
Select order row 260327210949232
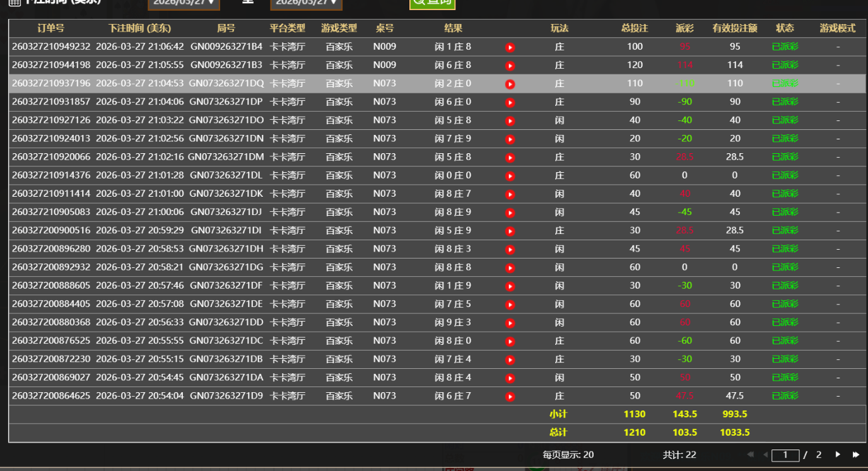click(x=51, y=47)
